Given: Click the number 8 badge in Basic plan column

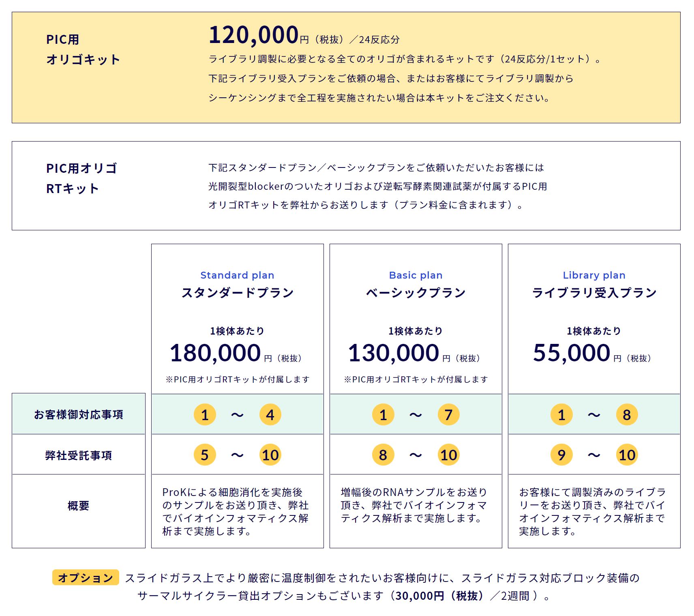Looking at the screenshot, I should tap(383, 455).
